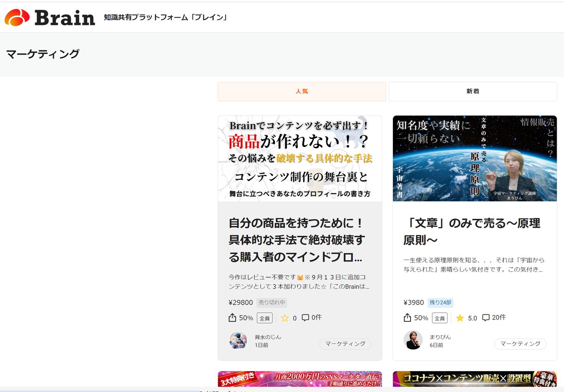Open 背水のじん's avatar
This screenshot has width=564, height=392.
(x=238, y=340)
